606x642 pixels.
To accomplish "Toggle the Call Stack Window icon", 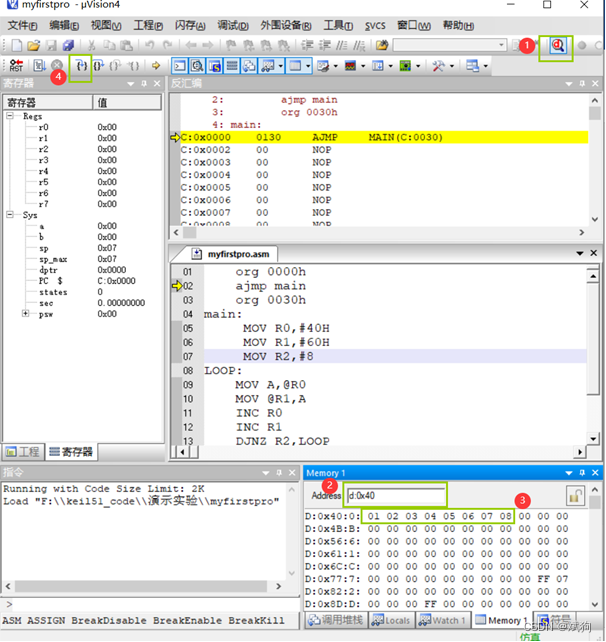I will [x=249, y=66].
